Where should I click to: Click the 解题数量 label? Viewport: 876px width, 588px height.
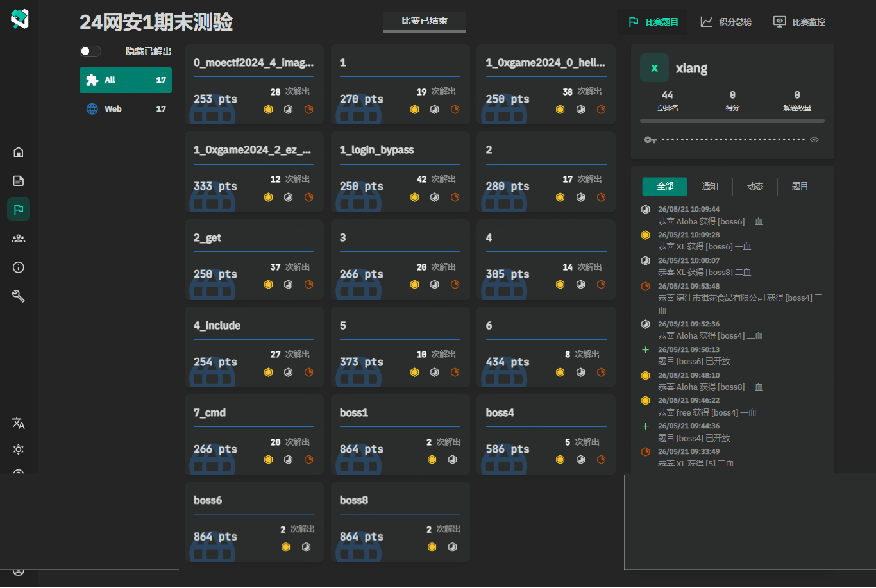point(797,108)
